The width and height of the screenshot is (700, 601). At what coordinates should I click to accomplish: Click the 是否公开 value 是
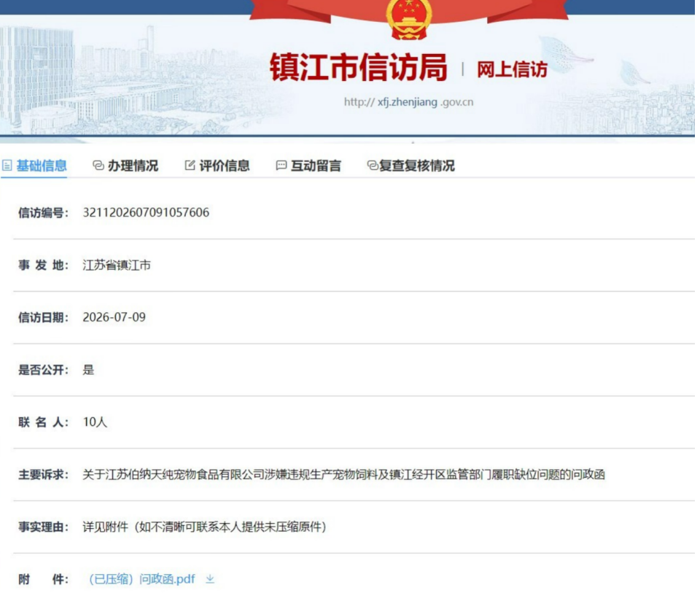(88, 370)
